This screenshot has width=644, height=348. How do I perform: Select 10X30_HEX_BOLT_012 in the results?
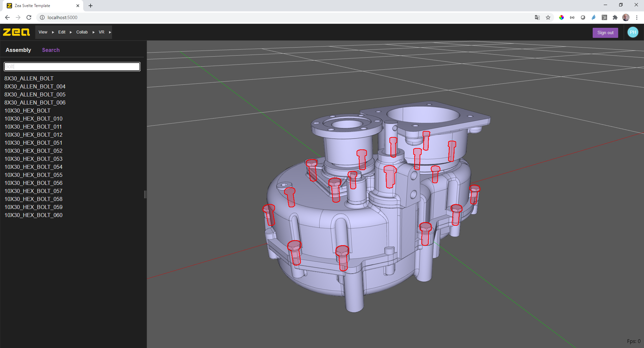pyautogui.click(x=34, y=135)
